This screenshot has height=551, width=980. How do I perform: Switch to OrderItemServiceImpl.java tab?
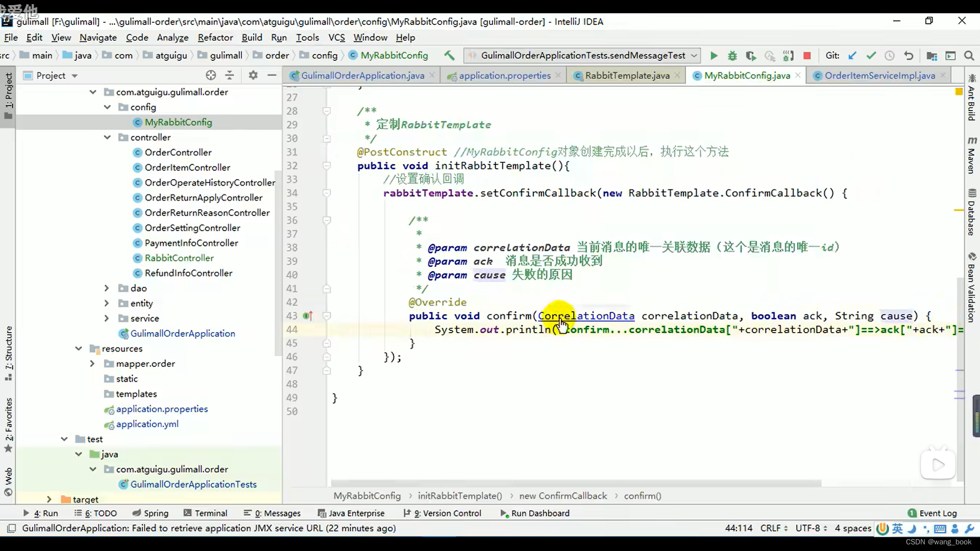(879, 76)
